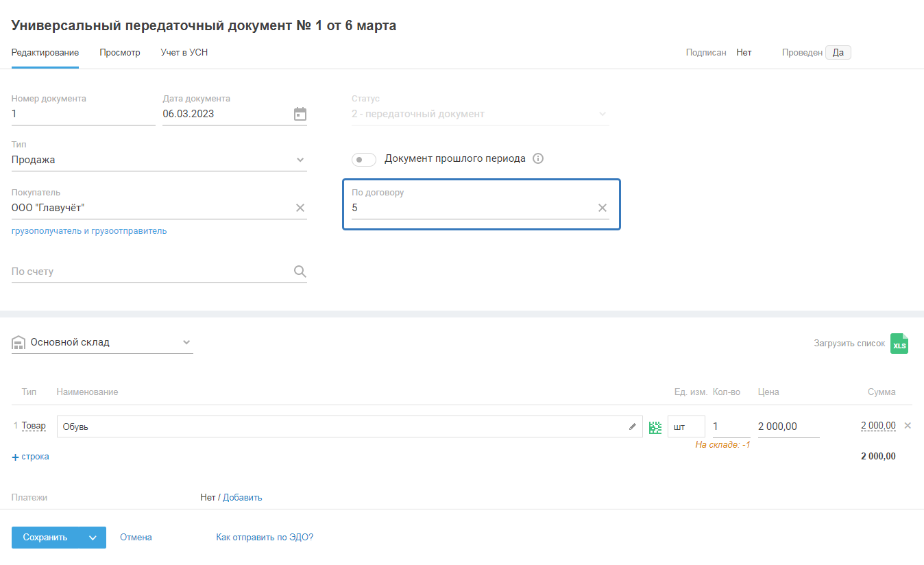Expand the Основной склад warehouse dropdown

tap(186, 342)
